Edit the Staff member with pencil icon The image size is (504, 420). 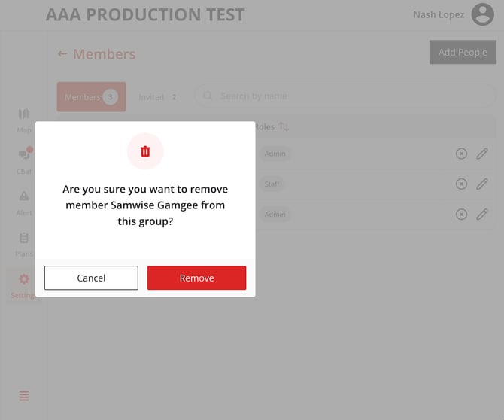[482, 184]
